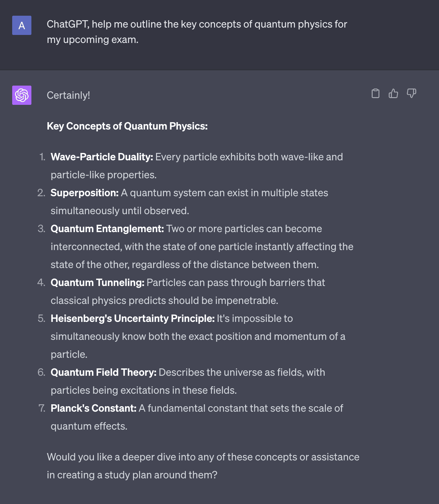Viewport: 439px width, 504px height.
Task: Click the closing question about a deeper dive
Action: pyautogui.click(x=203, y=466)
